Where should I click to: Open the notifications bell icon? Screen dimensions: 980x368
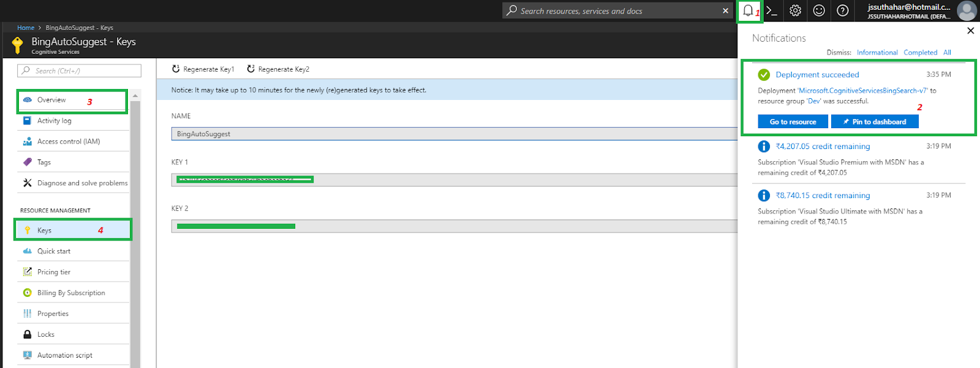click(748, 10)
